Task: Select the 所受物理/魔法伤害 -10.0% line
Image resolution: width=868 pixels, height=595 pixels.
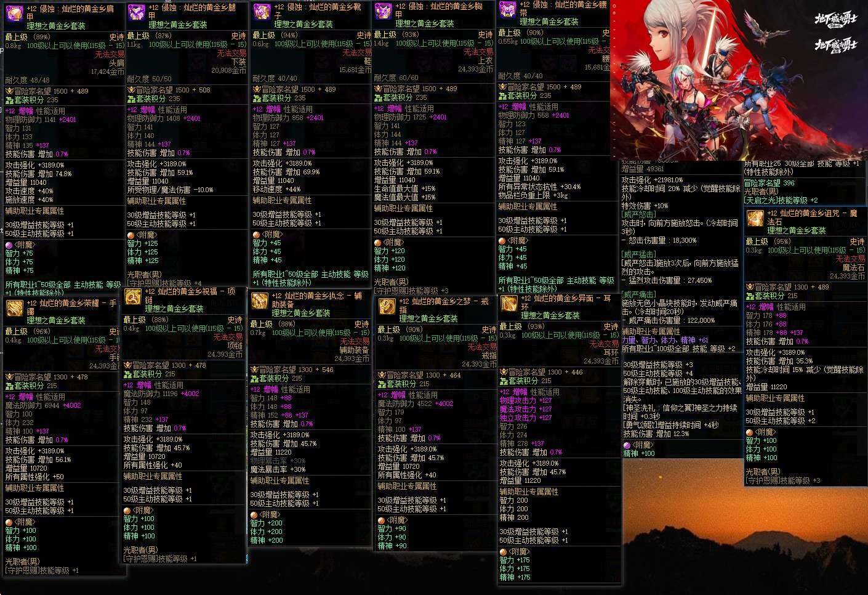Action: [171, 190]
